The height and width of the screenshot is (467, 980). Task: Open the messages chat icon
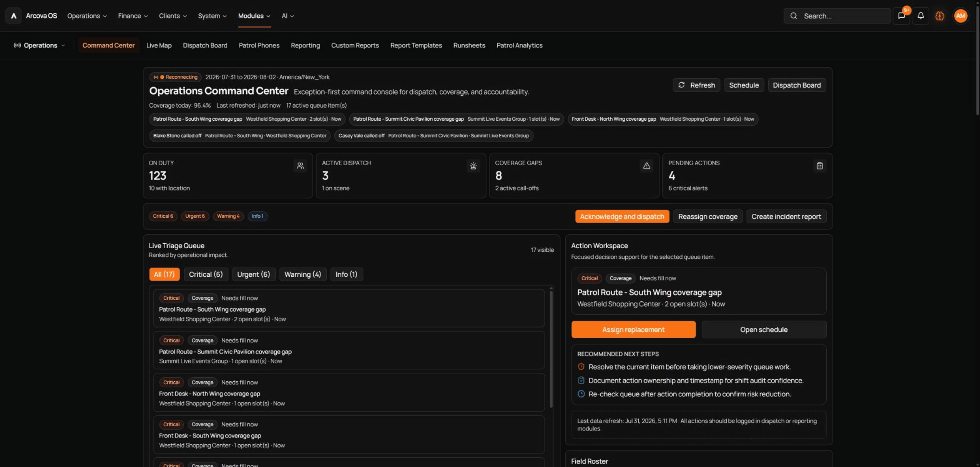tap(901, 16)
